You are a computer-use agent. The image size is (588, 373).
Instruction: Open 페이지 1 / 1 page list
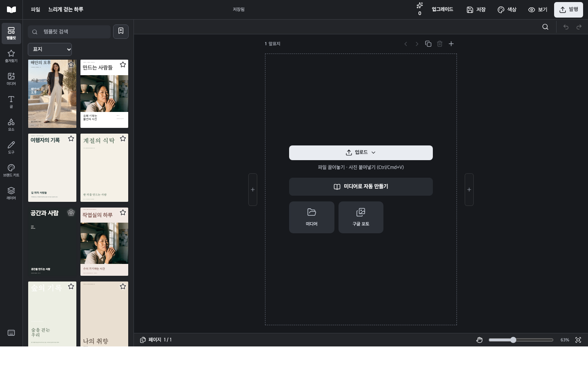[x=156, y=340]
